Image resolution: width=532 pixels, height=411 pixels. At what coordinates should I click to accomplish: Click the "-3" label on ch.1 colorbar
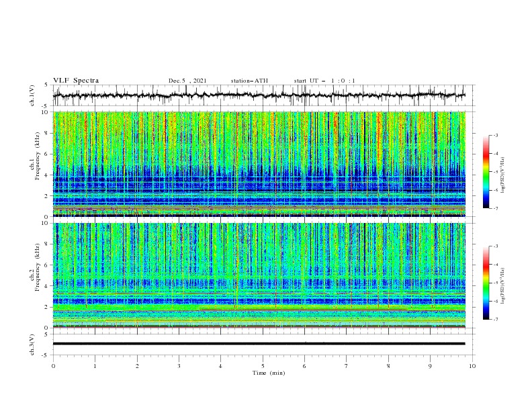(x=496, y=135)
